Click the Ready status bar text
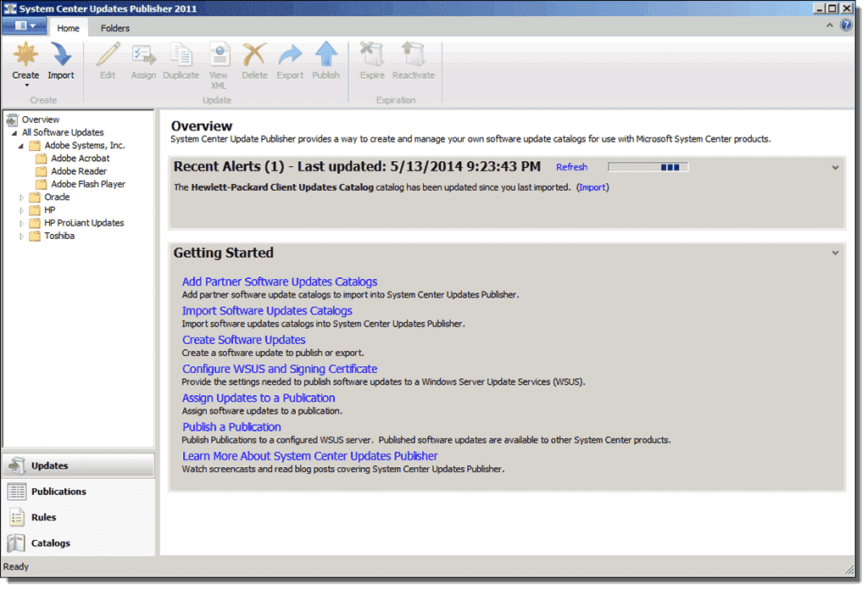This screenshot has width=868, height=590. 15,567
